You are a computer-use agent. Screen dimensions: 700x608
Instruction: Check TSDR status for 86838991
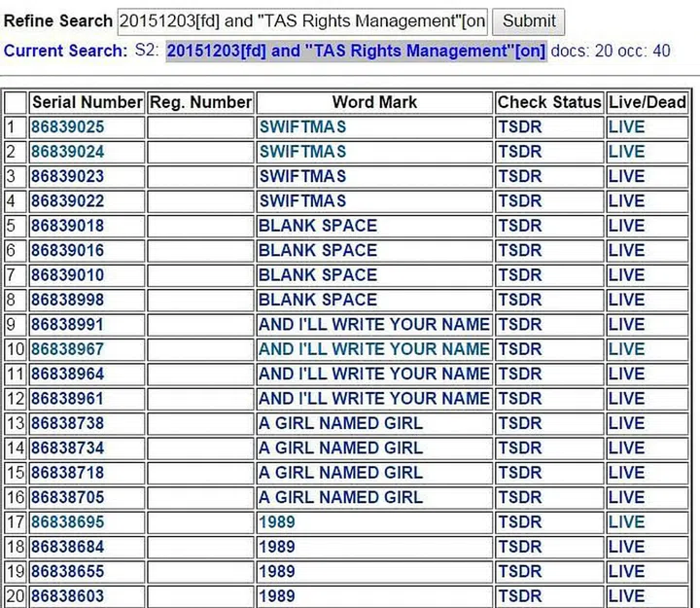point(520,324)
